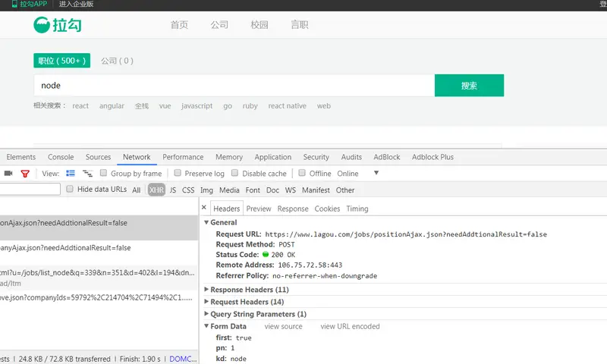This screenshot has height=364, width=607.
Task: Go to the Security tab
Action: [316, 157]
